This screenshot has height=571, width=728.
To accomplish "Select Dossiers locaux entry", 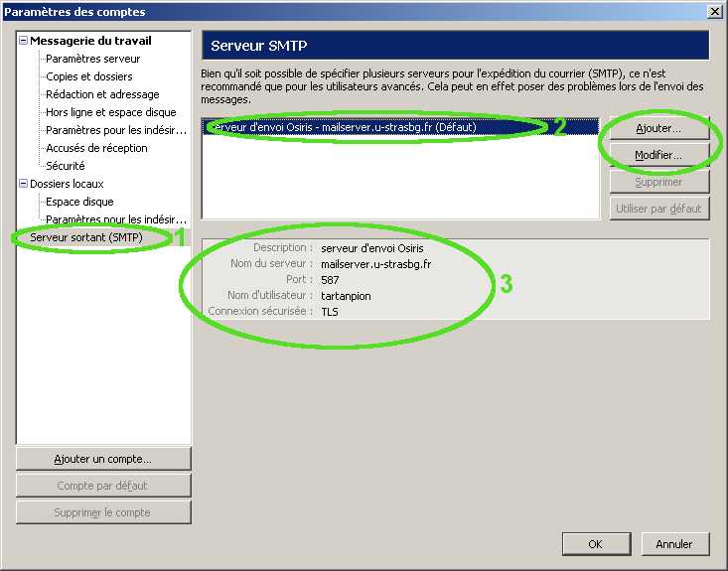I will coord(67,184).
